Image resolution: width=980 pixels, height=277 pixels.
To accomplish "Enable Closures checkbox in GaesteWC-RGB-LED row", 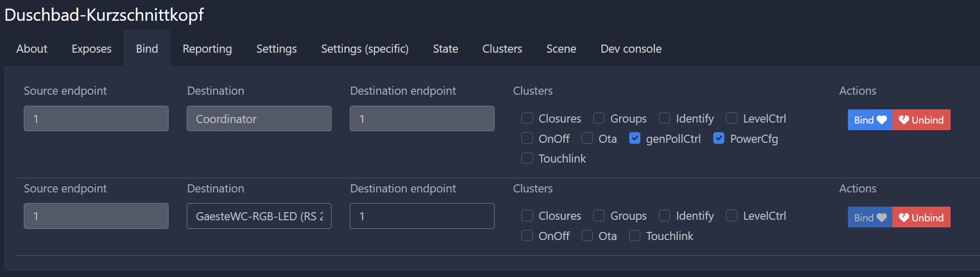I will tap(527, 216).
